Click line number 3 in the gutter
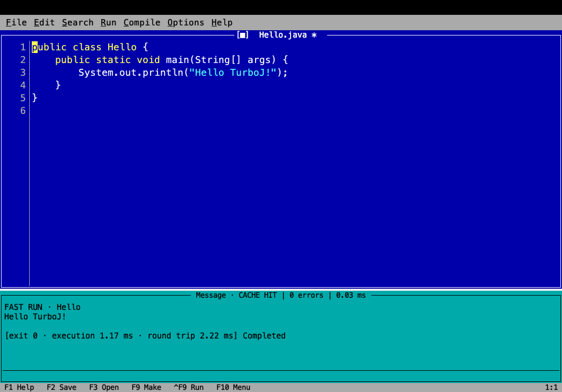562x392 pixels. [23, 73]
